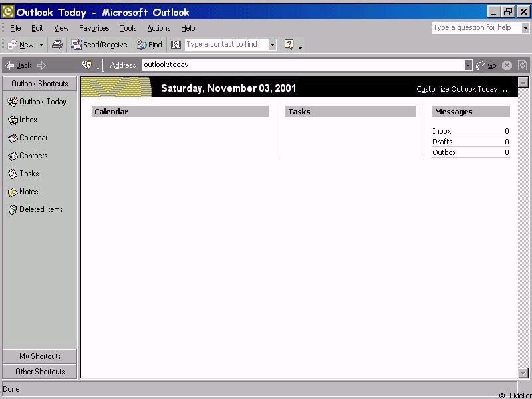
Task: Click Customize Outlook Today link
Action: coord(462,89)
